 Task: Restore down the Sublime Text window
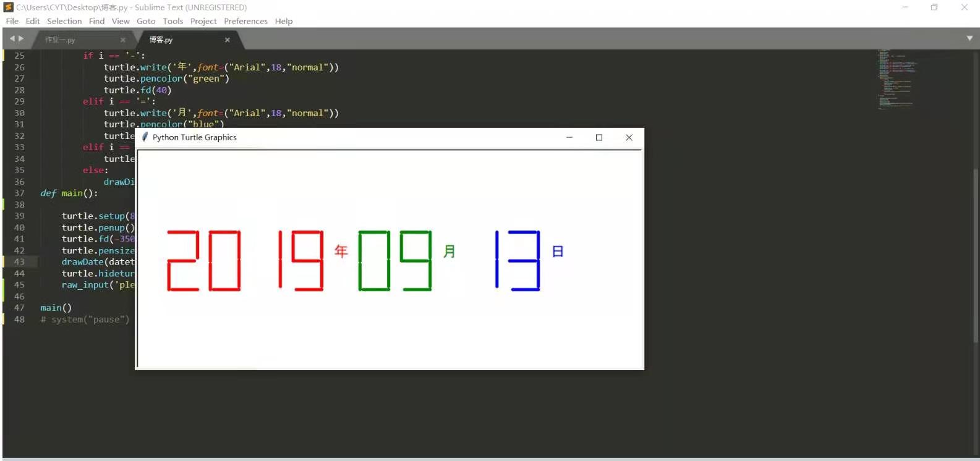[x=934, y=7]
